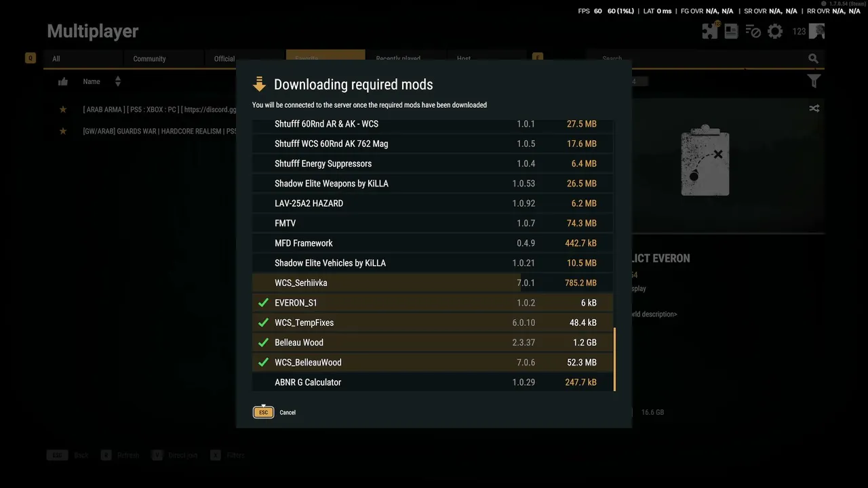Click the MFD Framework mod row

pyautogui.click(x=433, y=243)
